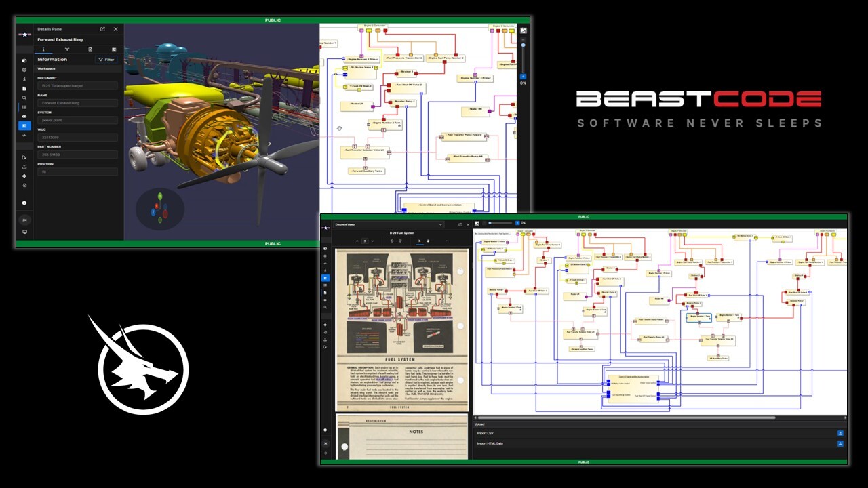Viewport: 868px width, 488px height.
Task: Expand the page number dropdown arrow
Action: coord(372,241)
